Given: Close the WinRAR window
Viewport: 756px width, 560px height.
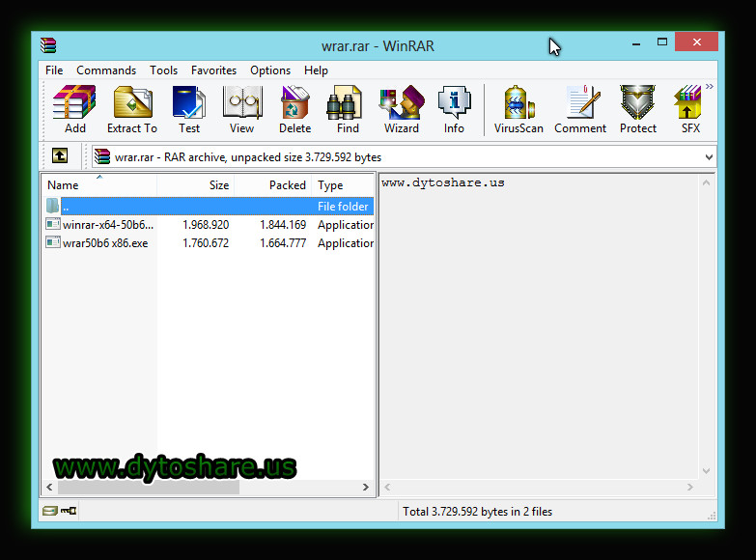Looking at the screenshot, I should pos(697,42).
